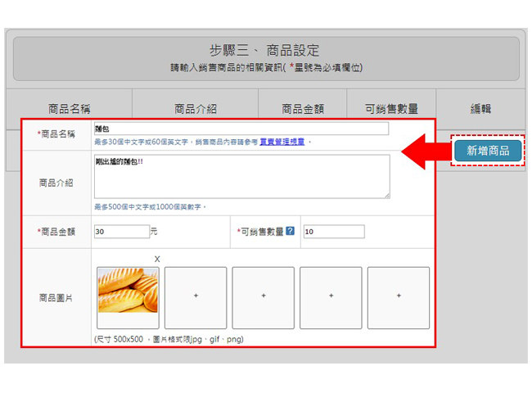The height and width of the screenshot is (393, 532).
Task: Click the 可銷售數量 quantity input field
Action: pos(333,232)
